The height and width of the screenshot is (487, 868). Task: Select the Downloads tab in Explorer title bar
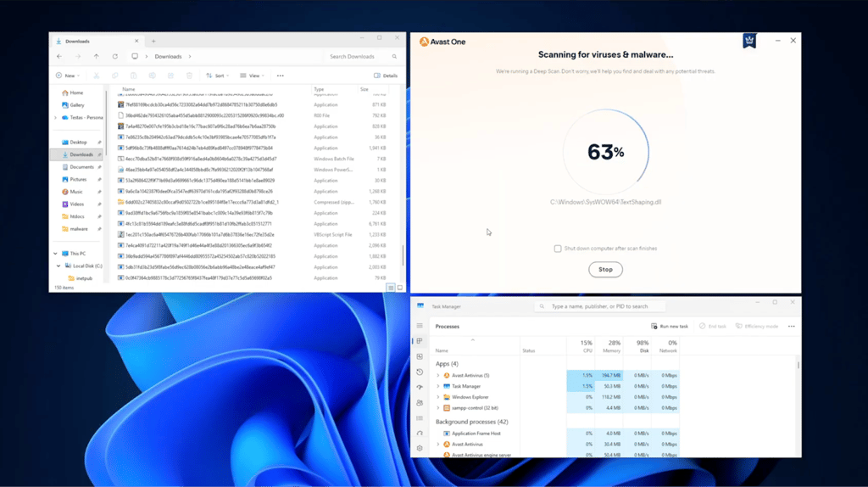[x=97, y=41]
